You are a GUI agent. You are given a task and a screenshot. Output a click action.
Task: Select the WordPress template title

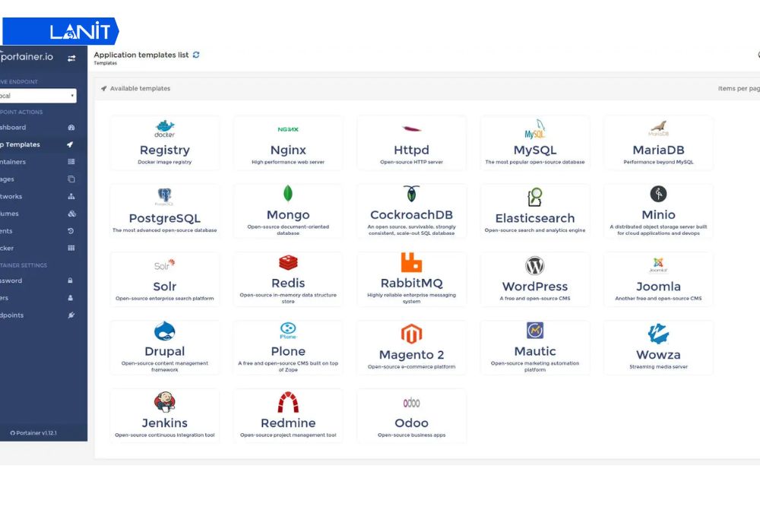click(x=535, y=287)
